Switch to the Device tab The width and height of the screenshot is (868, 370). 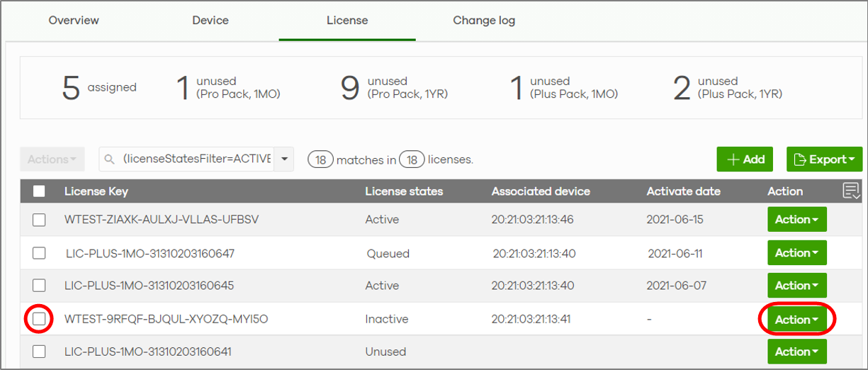[210, 21]
